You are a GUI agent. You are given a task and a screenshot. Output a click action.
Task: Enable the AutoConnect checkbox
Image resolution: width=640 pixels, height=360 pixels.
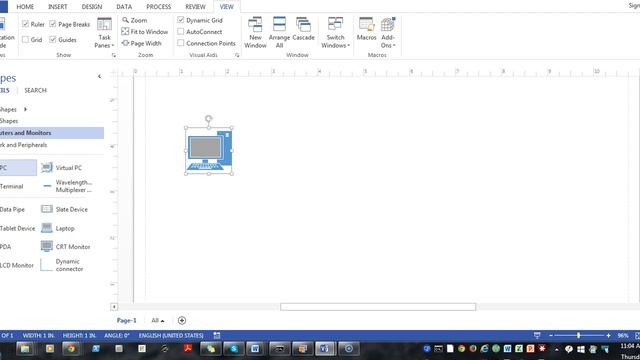pos(181,31)
